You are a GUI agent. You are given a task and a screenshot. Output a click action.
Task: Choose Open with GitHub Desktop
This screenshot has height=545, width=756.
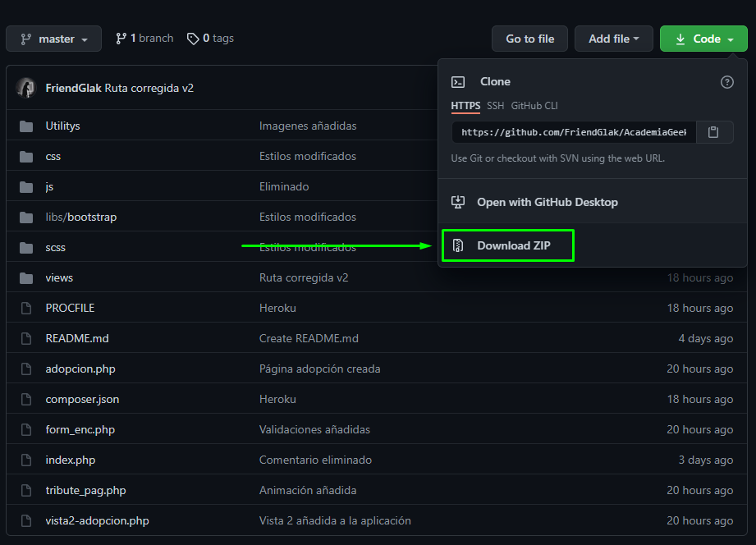pyautogui.click(x=548, y=202)
